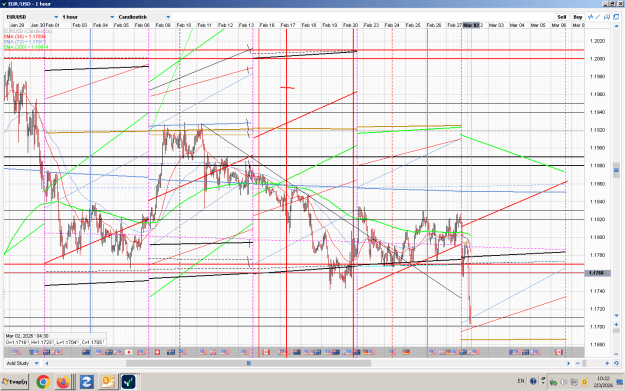
Task: Click the Feb 26 date label
Action: (434, 25)
